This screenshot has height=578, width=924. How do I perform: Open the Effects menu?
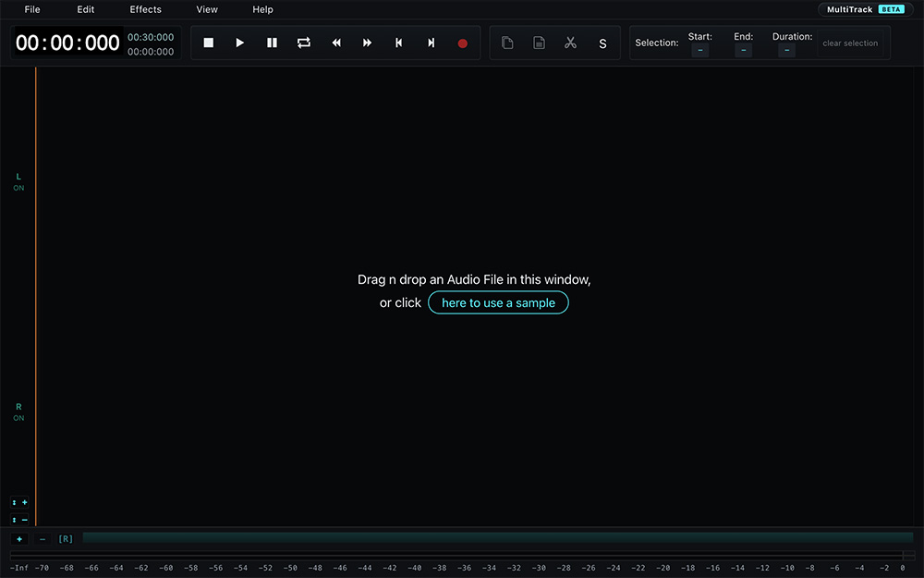pos(146,9)
